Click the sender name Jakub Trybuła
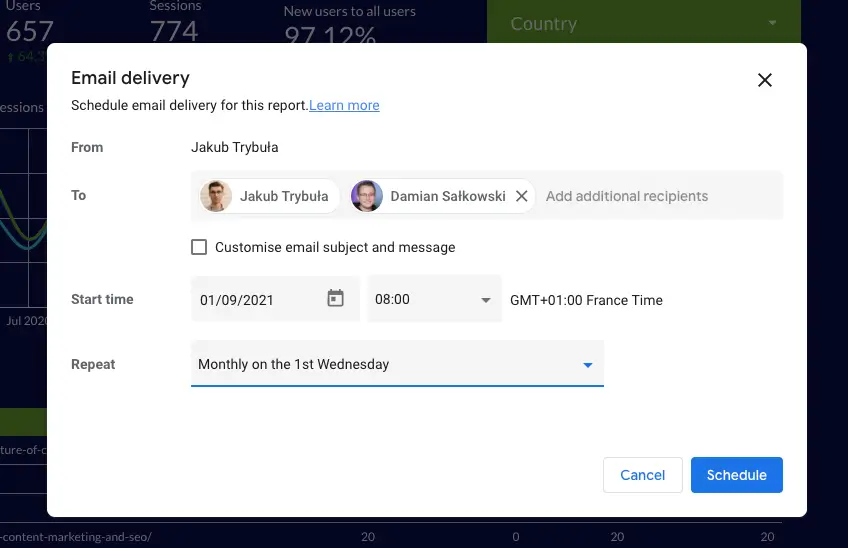The image size is (848, 548). 235,147
